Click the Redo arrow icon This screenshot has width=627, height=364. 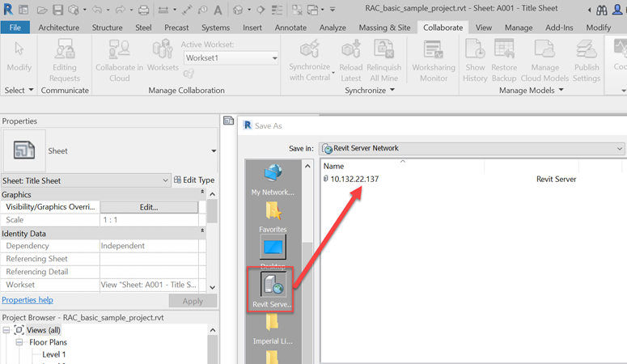[x=120, y=10]
